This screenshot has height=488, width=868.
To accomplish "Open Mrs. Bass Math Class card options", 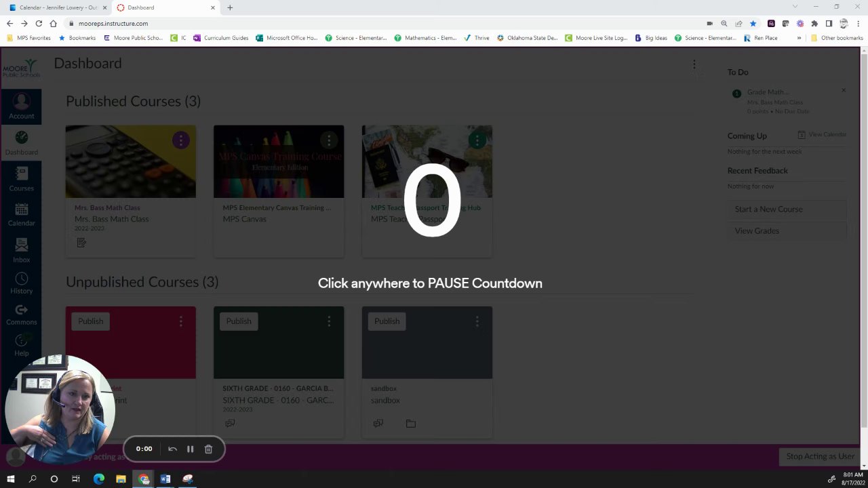I will (180, 140).
